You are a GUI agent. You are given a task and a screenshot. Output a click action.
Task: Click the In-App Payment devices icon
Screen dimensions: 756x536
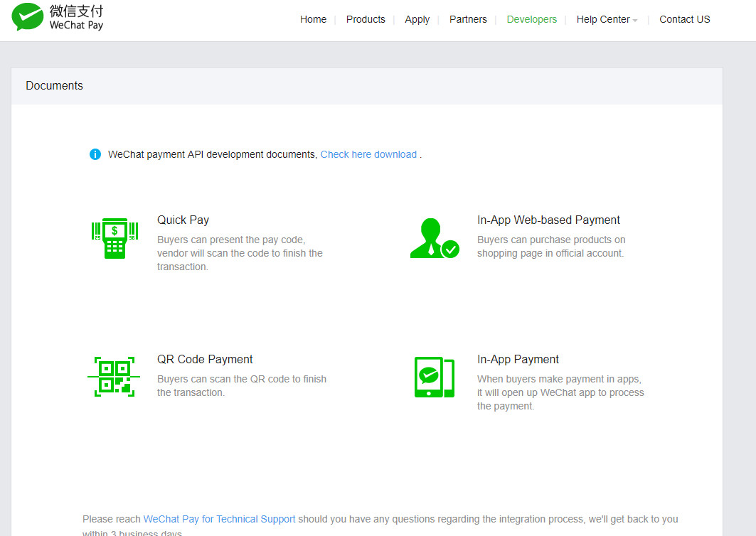[435, 377]
